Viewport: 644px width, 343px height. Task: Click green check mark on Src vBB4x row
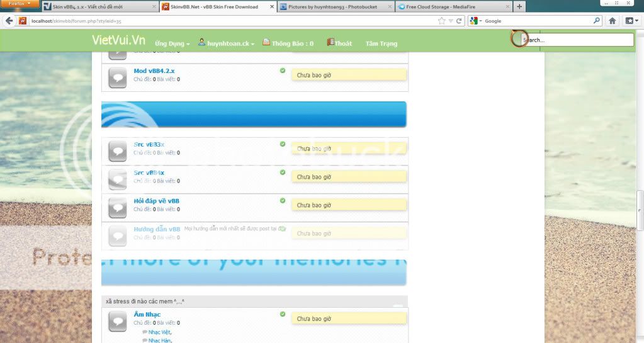pos(283,172)
